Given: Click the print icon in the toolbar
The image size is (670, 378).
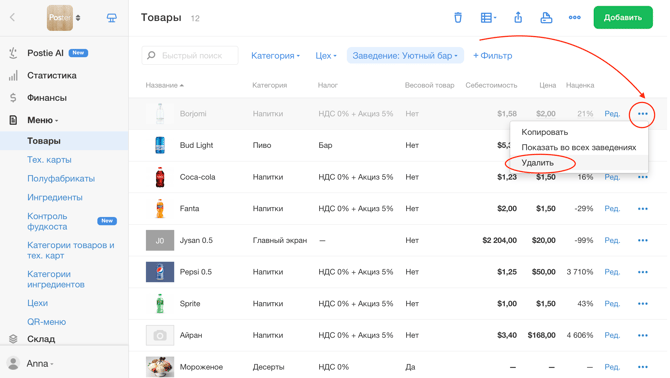Looking at the screenshot, I should tap(546, 18).
